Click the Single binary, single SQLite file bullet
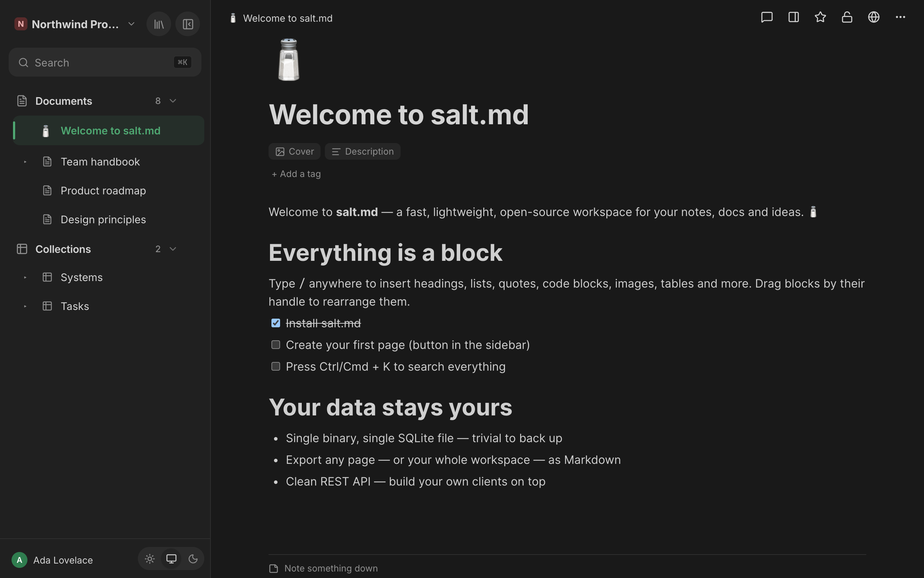 coord(424,439)
